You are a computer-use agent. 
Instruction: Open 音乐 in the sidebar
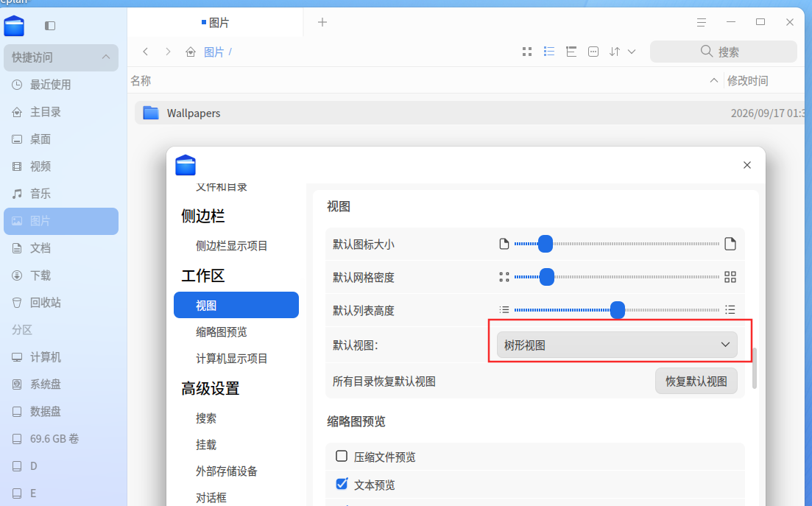tap(61, 194)
